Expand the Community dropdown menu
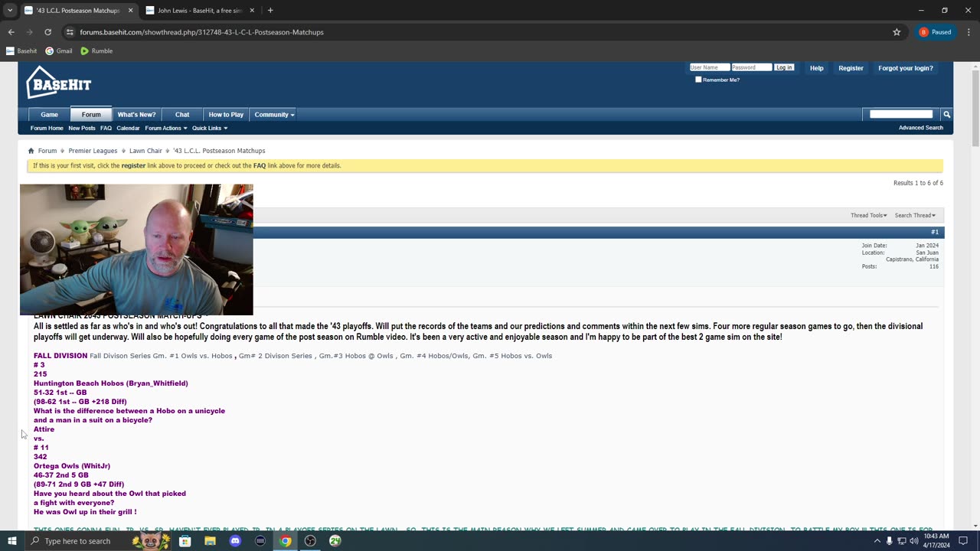The height and width of the screenshot is (551, 980). point(274,115)
